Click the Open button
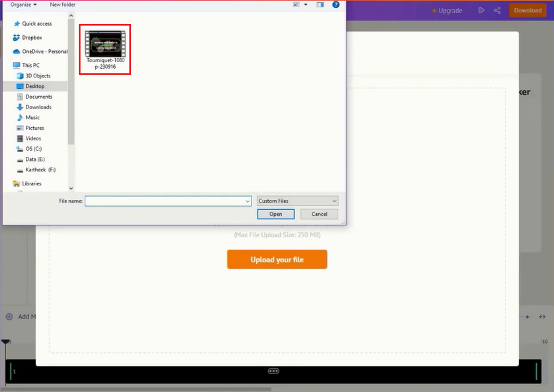Viewport: 554px width, 392px height. 275,214
